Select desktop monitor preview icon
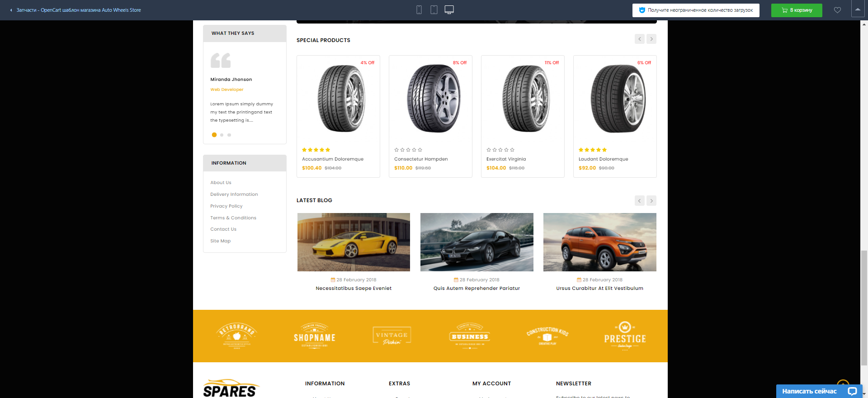This screenshot has height=398, width=868. (449, 10)
